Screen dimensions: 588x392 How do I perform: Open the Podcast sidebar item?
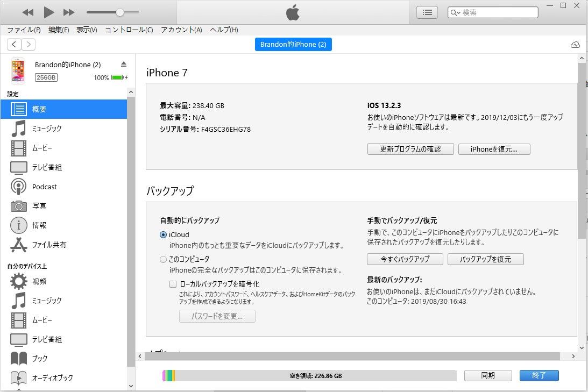pos(64,187)
